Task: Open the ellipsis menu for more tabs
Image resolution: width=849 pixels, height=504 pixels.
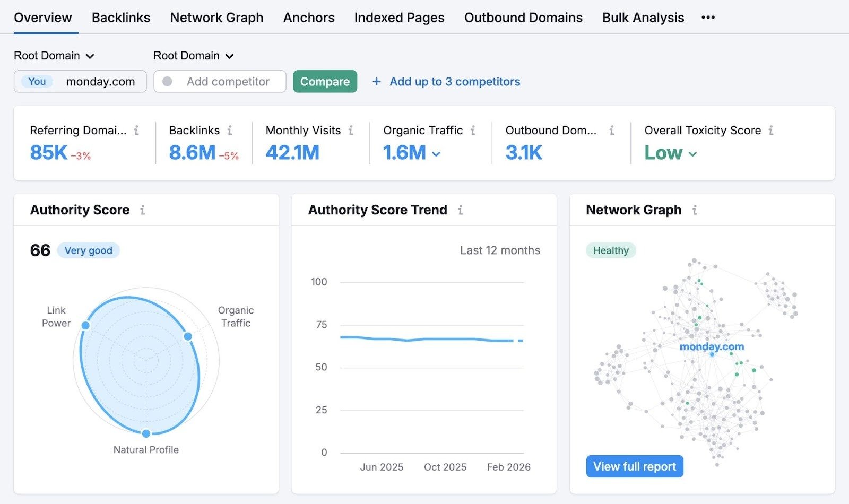Action: (x=708, y=17)
